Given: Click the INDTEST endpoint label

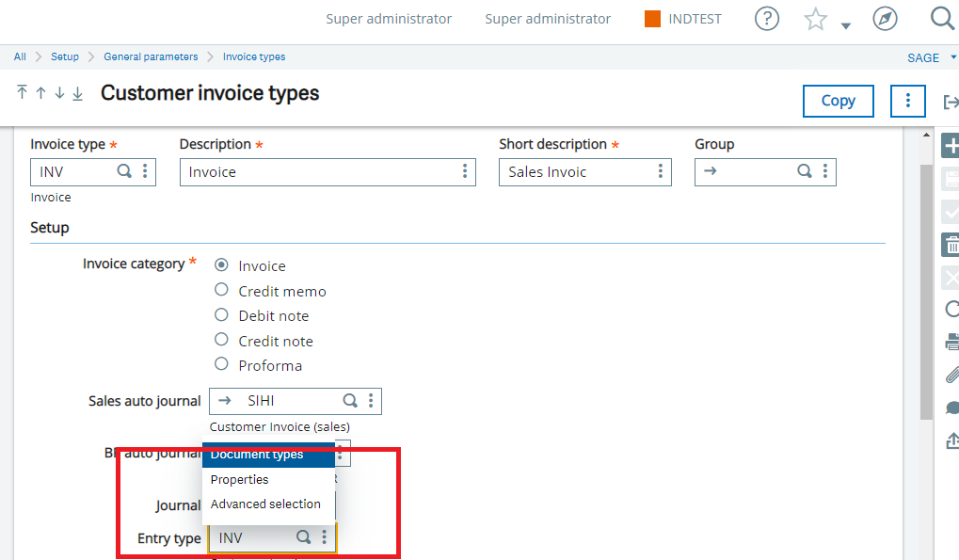Looking at the screenshot, I should click(x=695, y=19).
